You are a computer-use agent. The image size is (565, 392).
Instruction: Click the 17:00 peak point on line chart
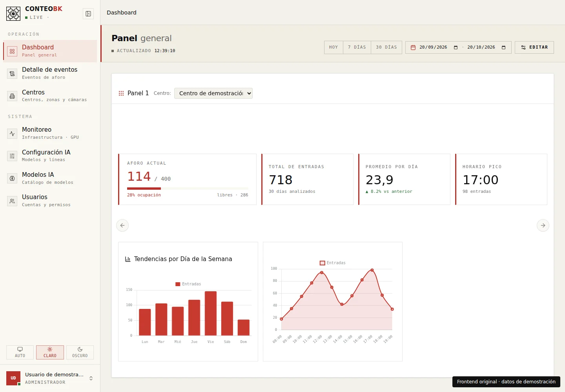372,270
